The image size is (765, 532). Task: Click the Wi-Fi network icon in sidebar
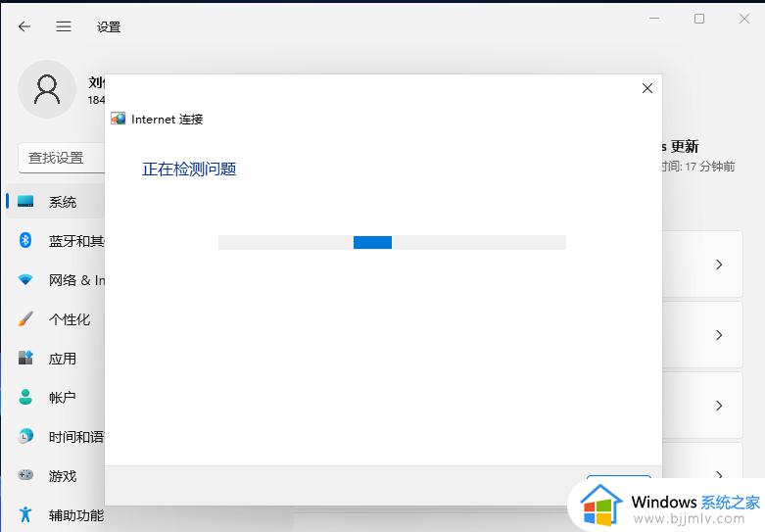pos(25,279)
